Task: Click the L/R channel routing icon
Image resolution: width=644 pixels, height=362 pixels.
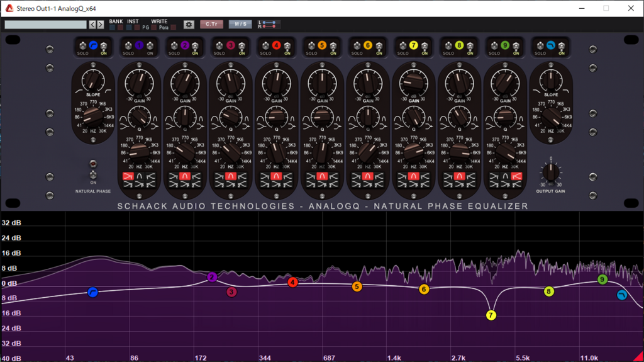Action: 269,25
